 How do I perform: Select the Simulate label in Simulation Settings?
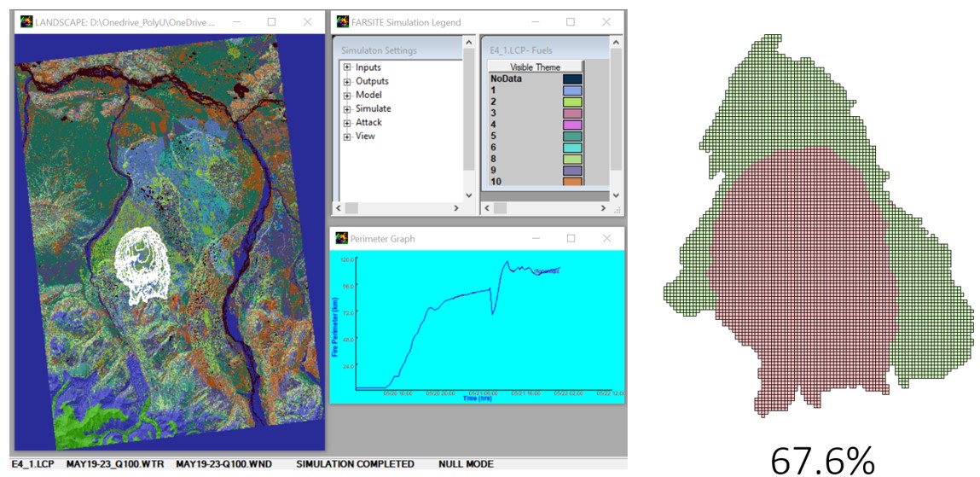pyautogui.click(x=373, y=108)
